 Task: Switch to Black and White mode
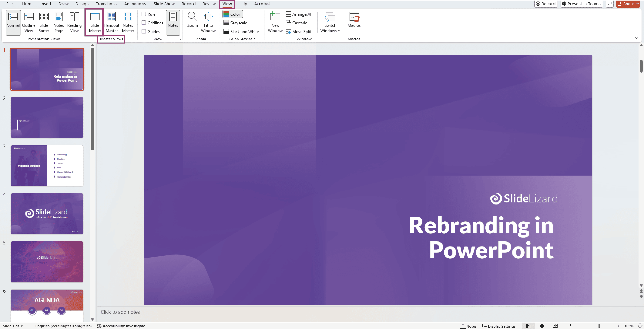coord(241,32)
